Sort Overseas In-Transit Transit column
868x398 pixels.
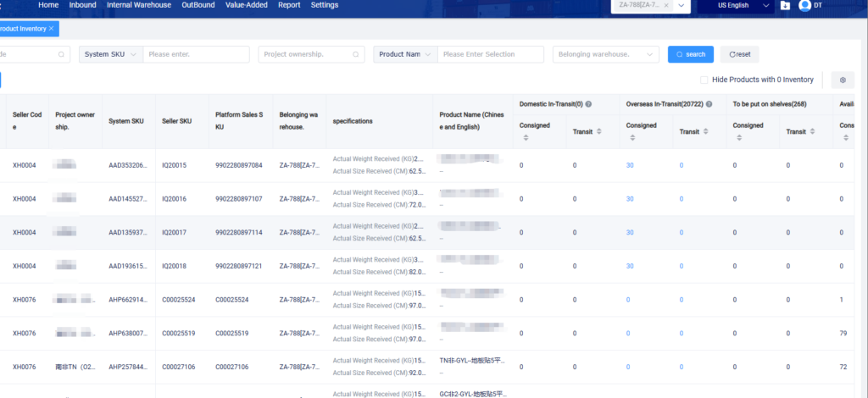click(705, 131)
